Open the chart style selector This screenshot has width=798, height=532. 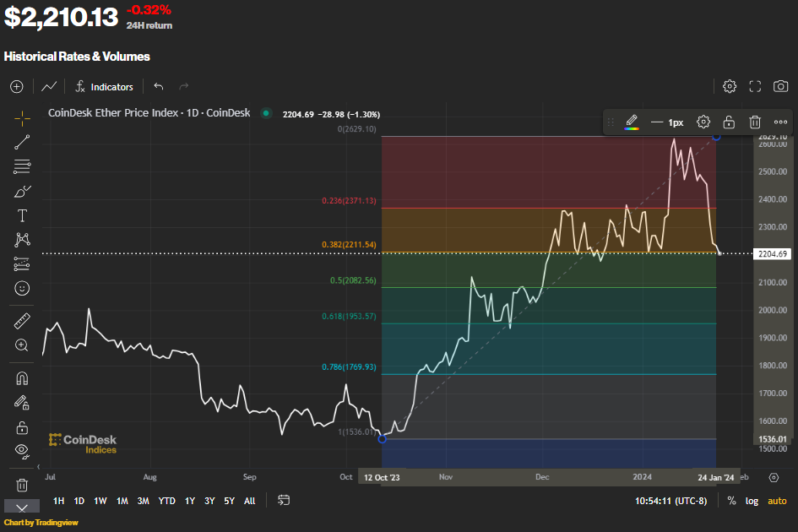point(49,86)
